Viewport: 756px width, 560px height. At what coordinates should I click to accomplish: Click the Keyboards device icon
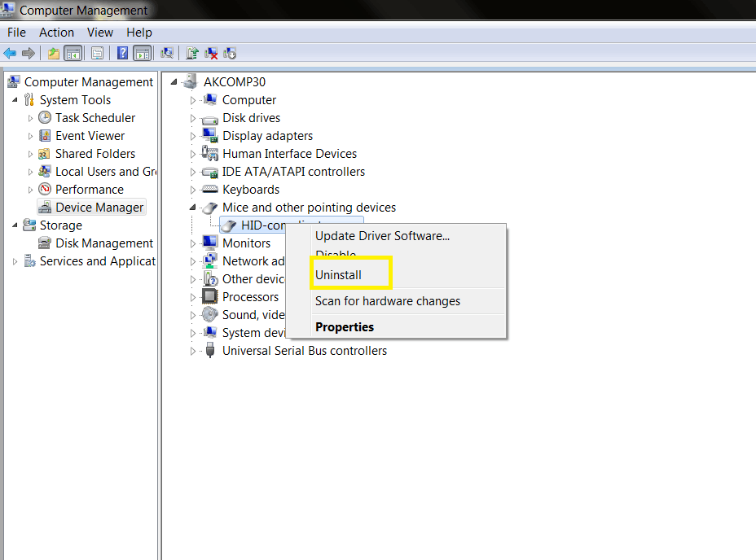210,189
